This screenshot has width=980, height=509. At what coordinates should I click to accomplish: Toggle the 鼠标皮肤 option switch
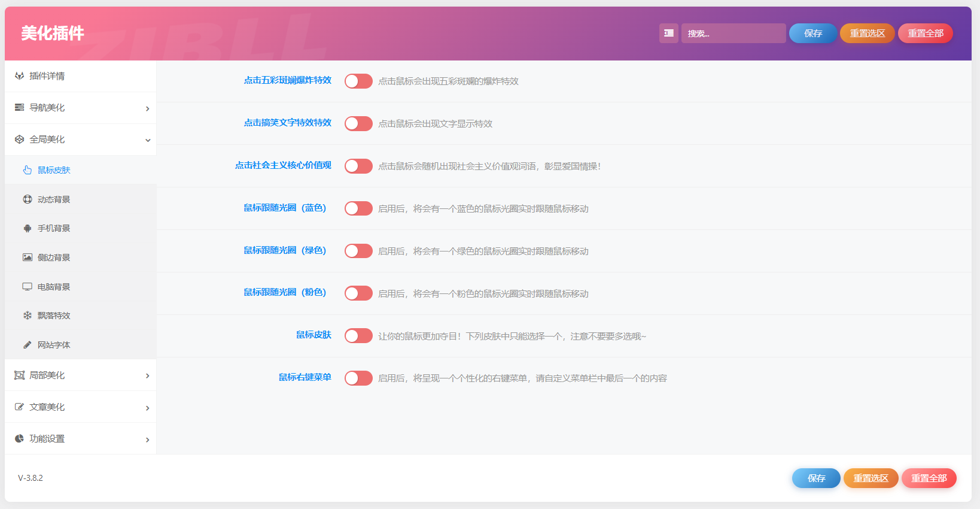[358, 336]
